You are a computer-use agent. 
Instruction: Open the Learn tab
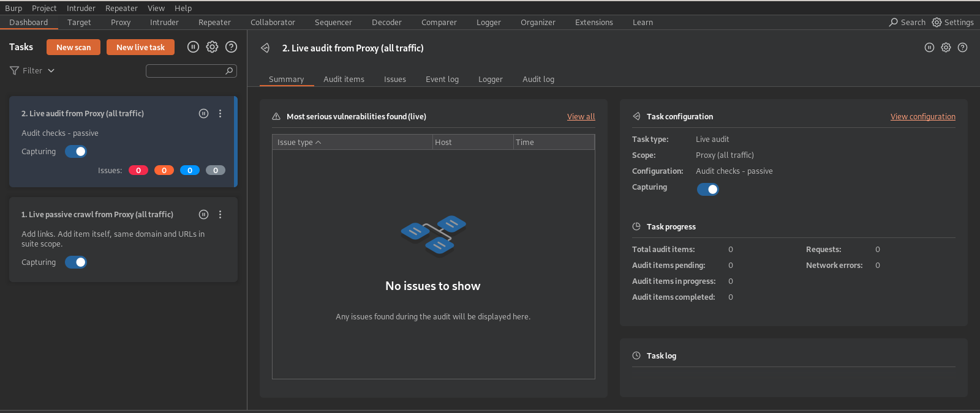pos(643,23)
